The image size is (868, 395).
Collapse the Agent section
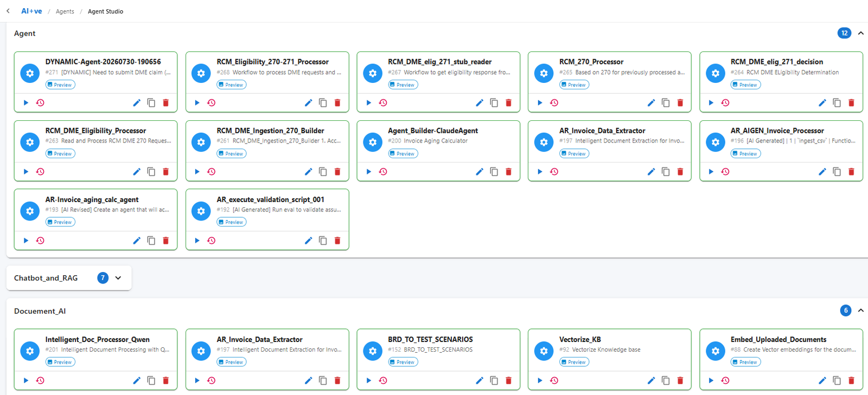(861, 33)
